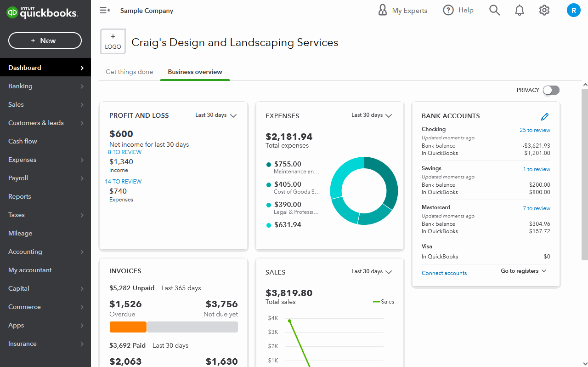
Task: Open Mastercard 7 to review link
Action: point(537,208)
